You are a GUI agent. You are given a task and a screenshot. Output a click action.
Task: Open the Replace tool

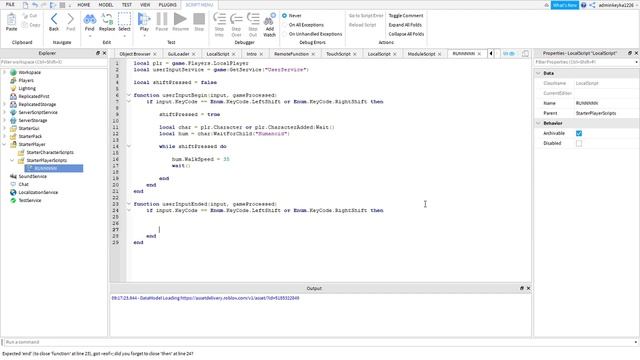click(x=107, y=19)
